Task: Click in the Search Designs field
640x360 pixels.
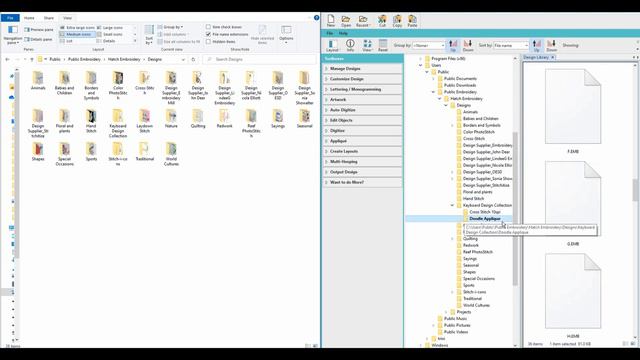Action: coord(260,59)
